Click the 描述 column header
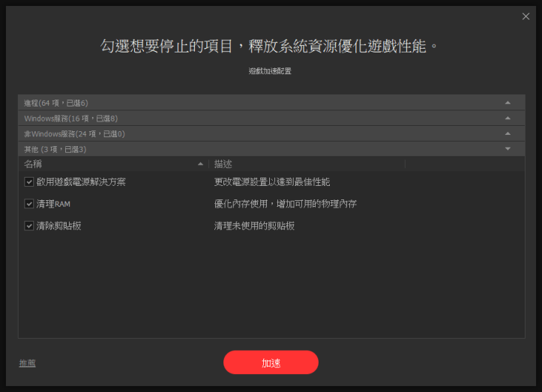 click(x=223, y=163)
